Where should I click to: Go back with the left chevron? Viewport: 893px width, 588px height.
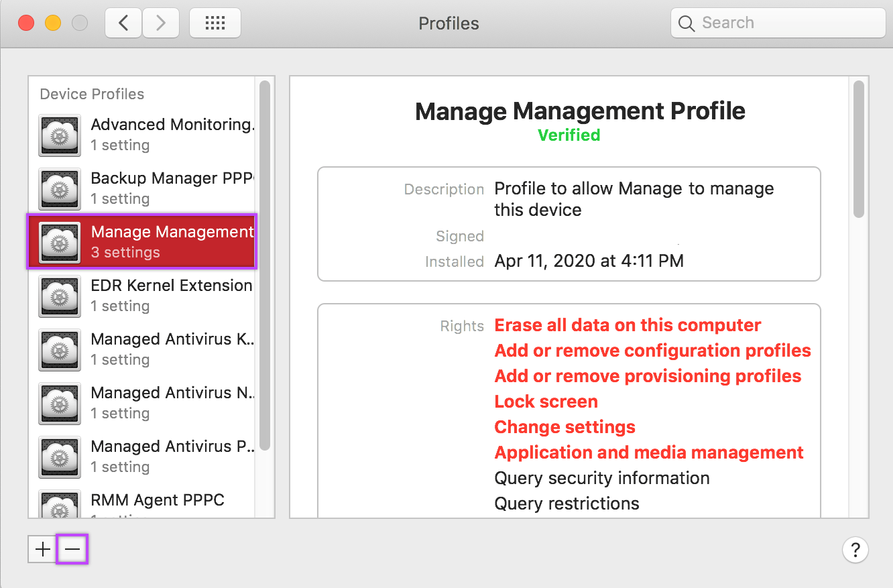(123, 23)
